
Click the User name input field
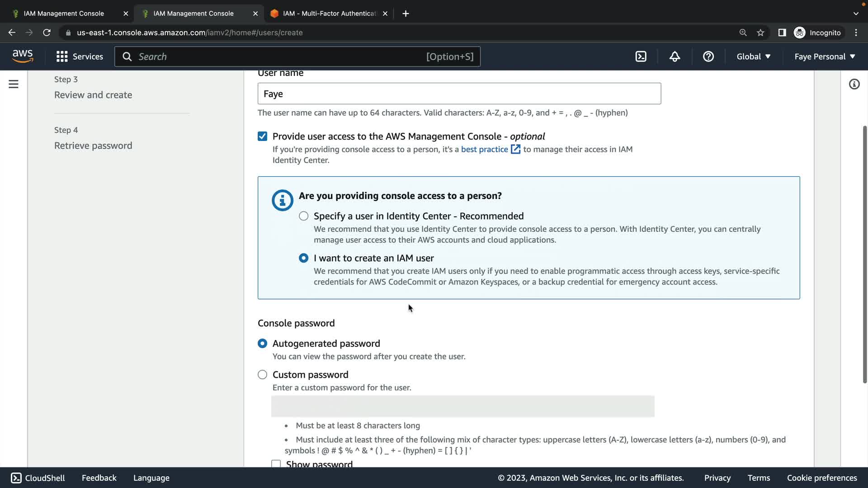click(x=459, y=94)
